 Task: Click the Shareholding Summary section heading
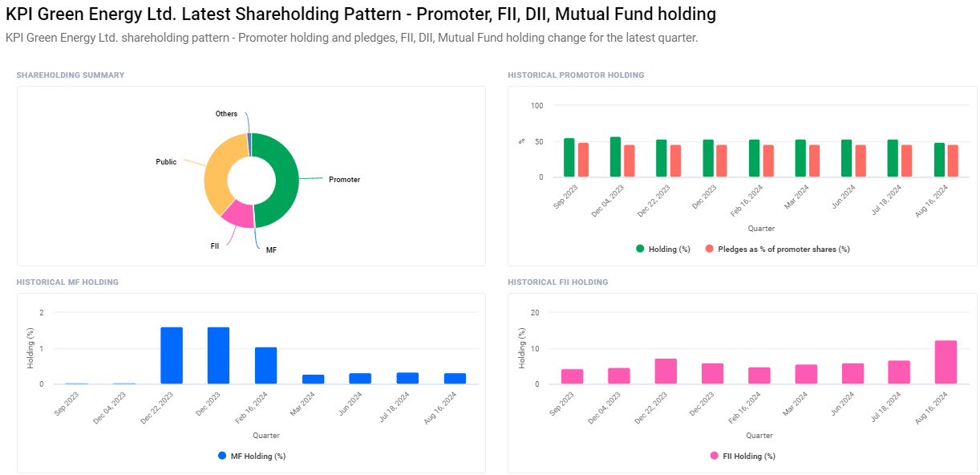pos(71,75)
